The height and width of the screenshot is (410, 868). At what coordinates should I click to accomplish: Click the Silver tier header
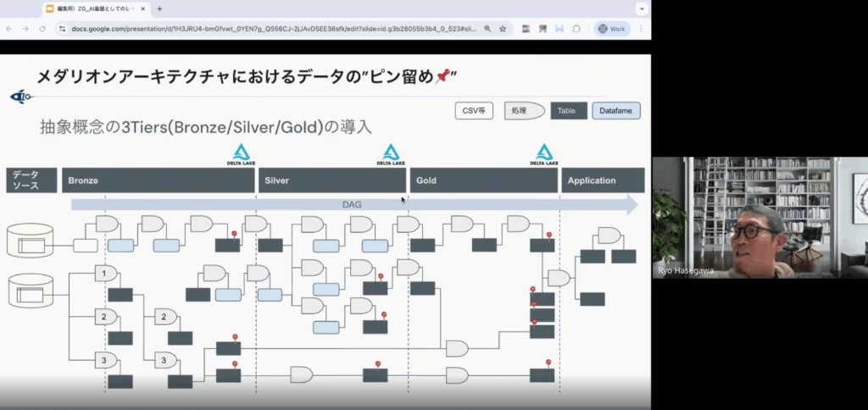click(331, 180)
